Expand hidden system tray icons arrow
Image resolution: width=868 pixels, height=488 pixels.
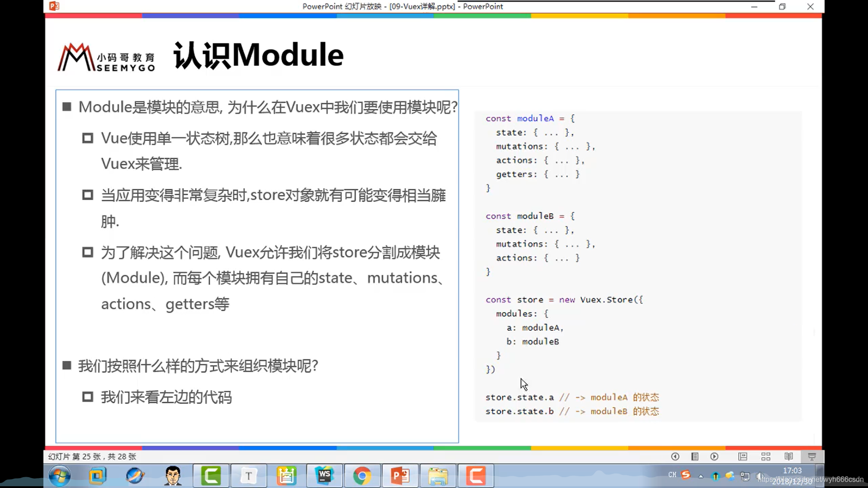point(701,476)
